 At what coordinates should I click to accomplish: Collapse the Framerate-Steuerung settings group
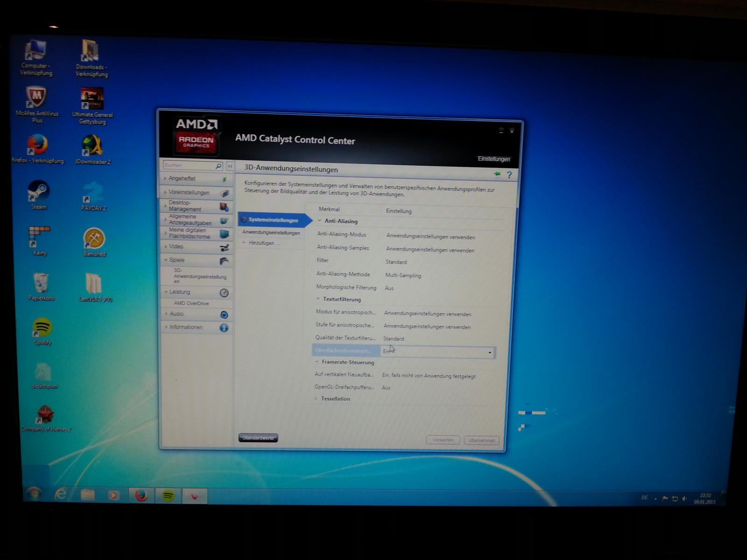tap(317, 362)
